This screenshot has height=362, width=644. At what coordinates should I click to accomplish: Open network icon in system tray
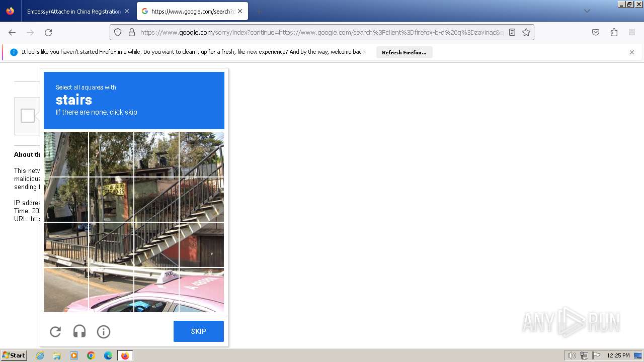584,355
